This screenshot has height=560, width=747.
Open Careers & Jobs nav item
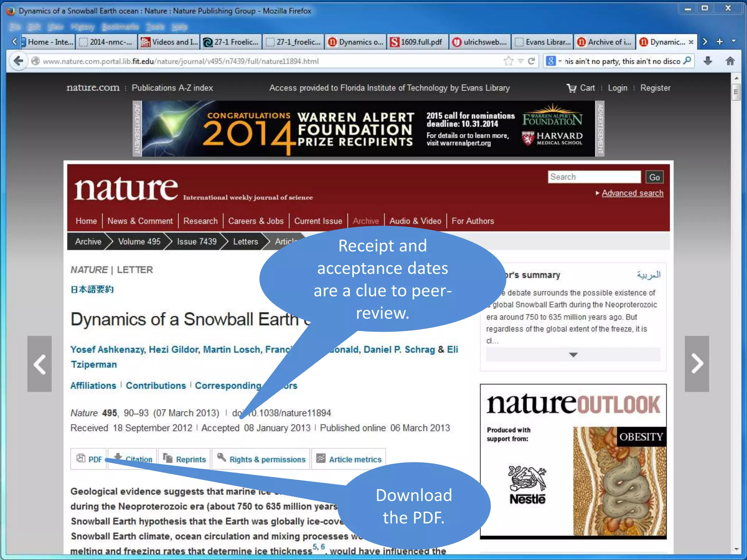point(256,221)
